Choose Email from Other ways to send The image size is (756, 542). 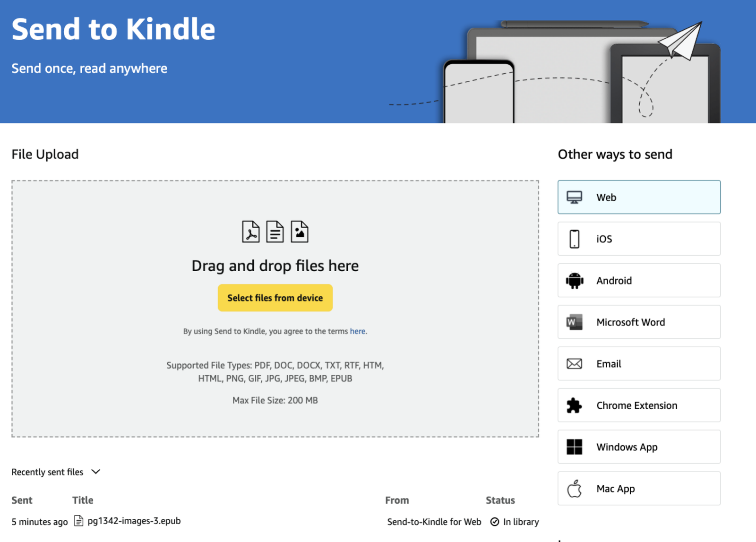[x=639, y=363]
